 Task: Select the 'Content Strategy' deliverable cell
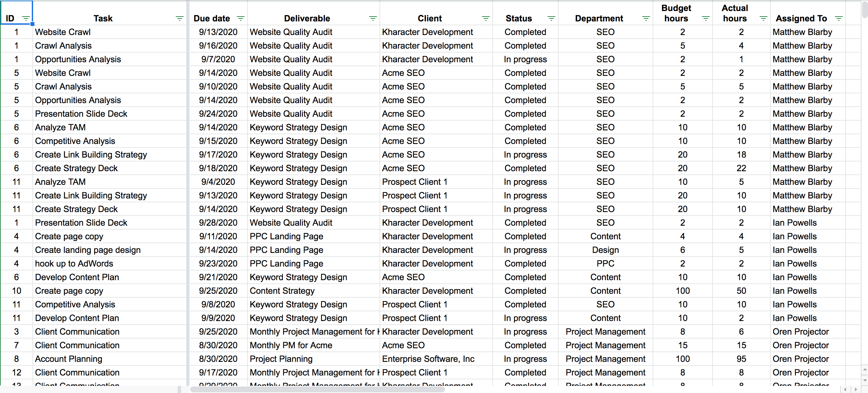[313, 291]
